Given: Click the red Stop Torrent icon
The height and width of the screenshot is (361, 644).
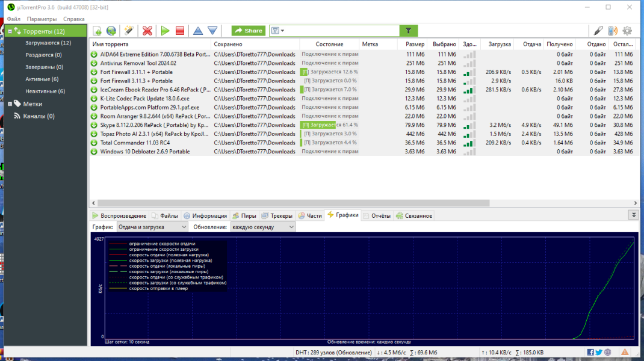Looking at the screenshot, I should [180, 31].
